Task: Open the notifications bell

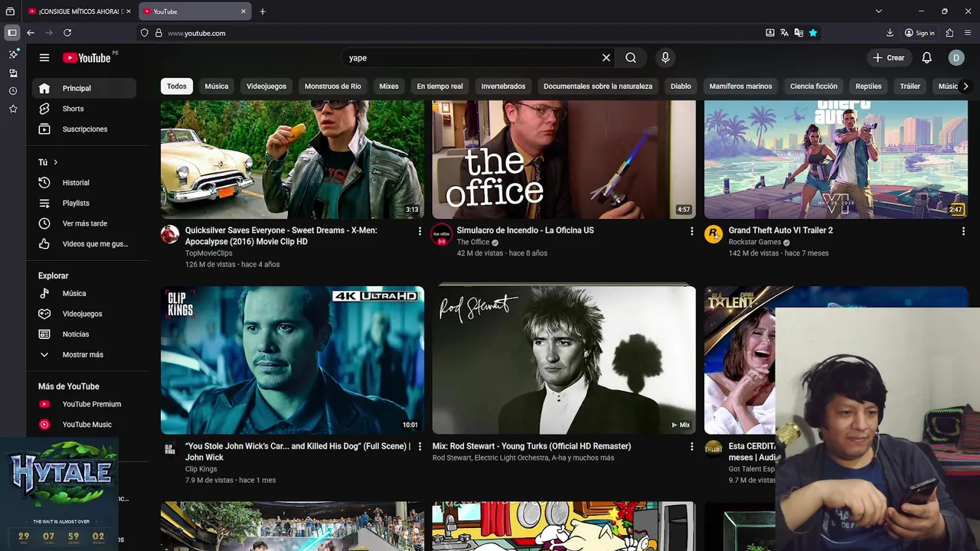Action: pyautogui.click(x=926, y=57)
